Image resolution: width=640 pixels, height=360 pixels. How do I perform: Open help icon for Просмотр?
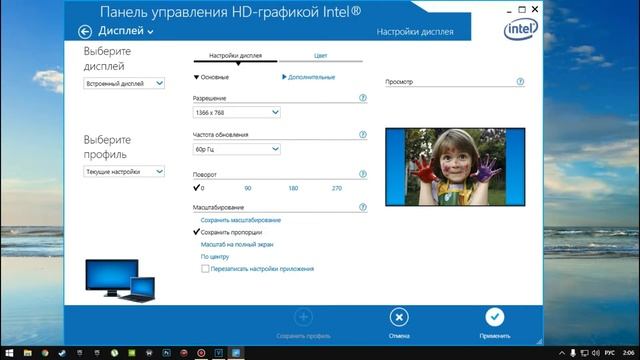click(520, 82)
